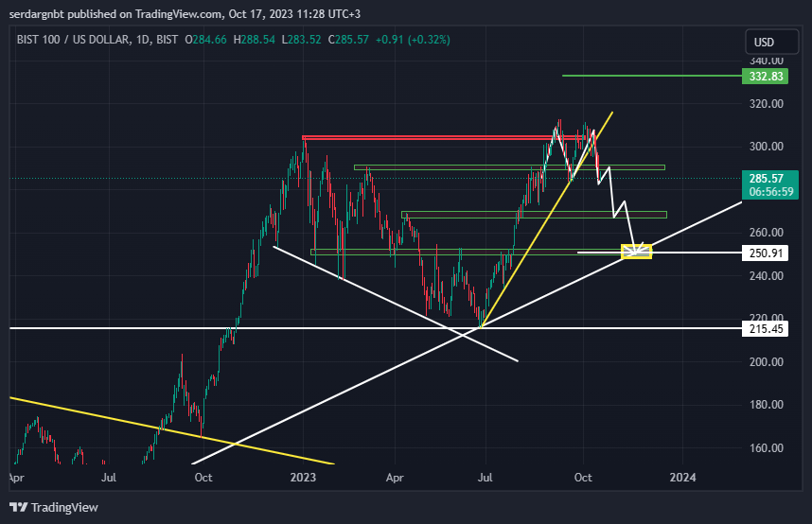Image resolution: width=812 pixels, height=524 pixels.
Task: Click the high value H288.54
Action: (254, 40)
